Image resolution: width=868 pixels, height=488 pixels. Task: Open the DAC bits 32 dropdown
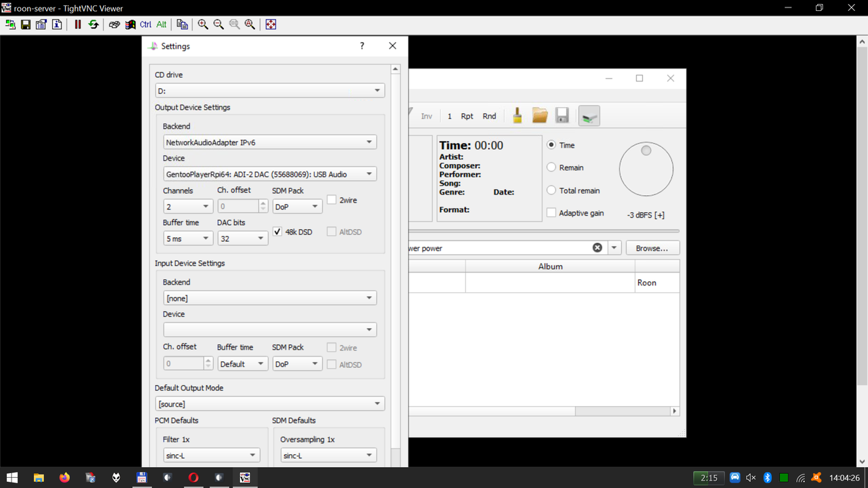[243, 239]
